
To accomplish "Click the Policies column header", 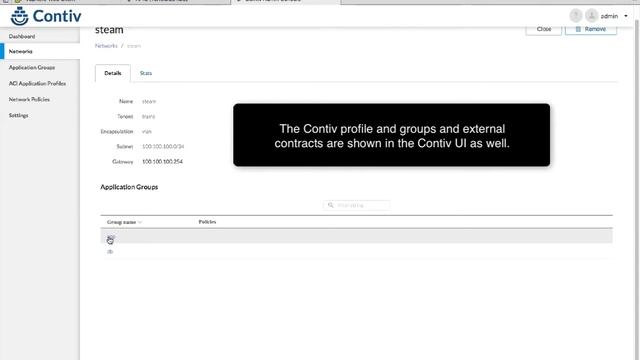I will coord(207,222).
